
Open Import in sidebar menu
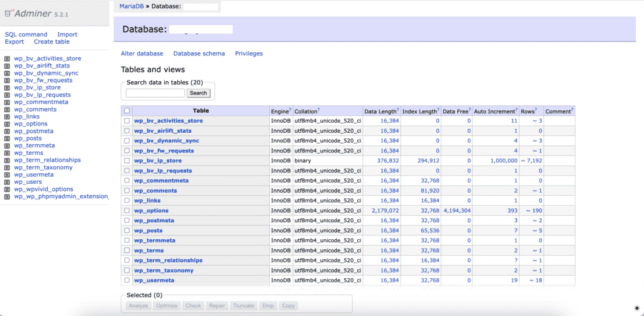(x=67, y=35)
